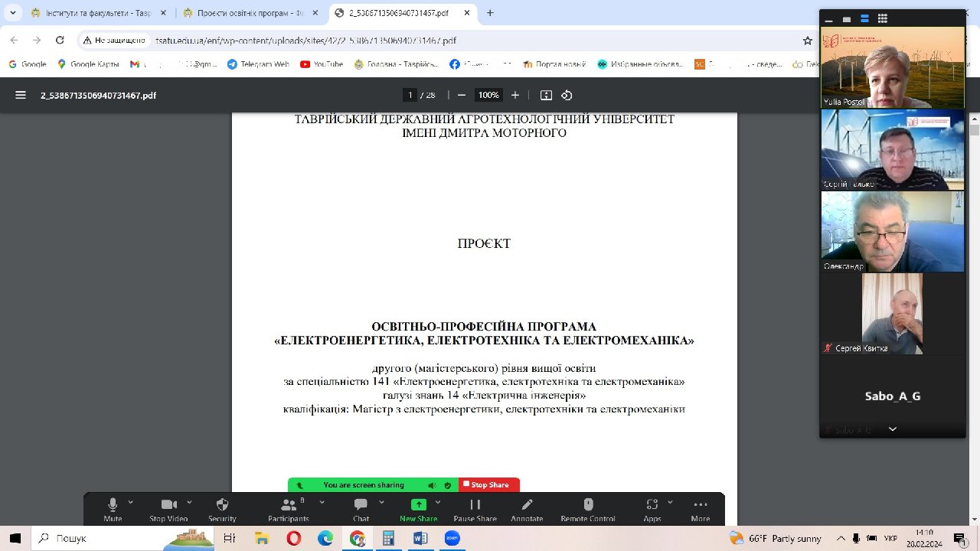
Task: Open Calculator from the taskbar
Action: (388, 538)
